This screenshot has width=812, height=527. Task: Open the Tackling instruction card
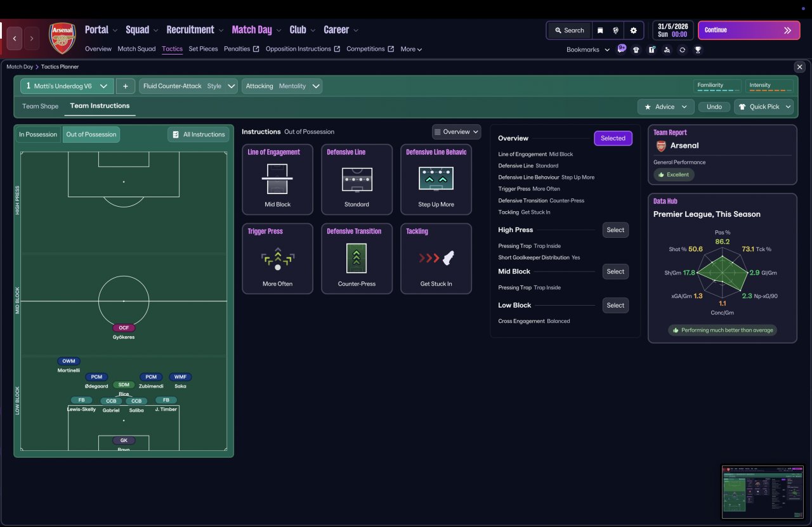(436, 259)
